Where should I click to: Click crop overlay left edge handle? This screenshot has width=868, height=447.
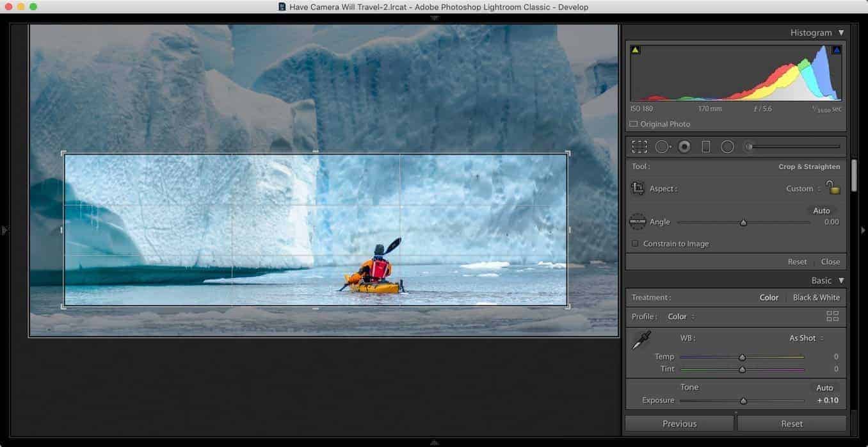click(62, 229)
